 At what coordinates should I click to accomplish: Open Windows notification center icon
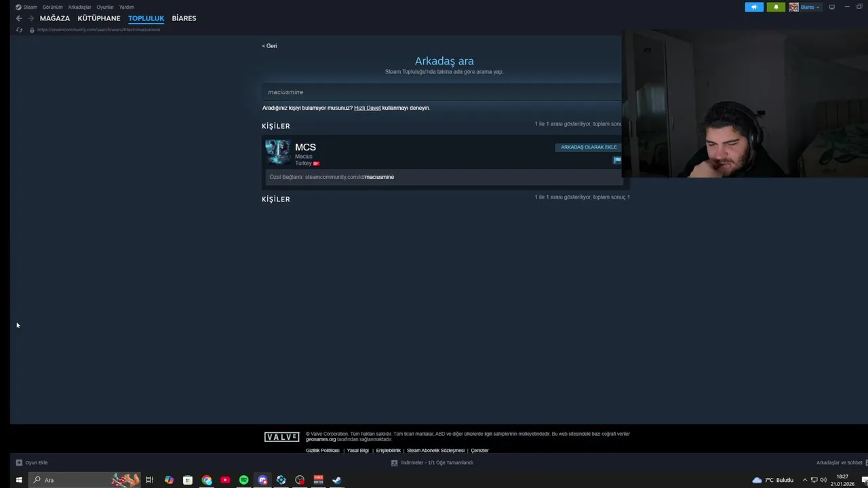click(864, 480)
